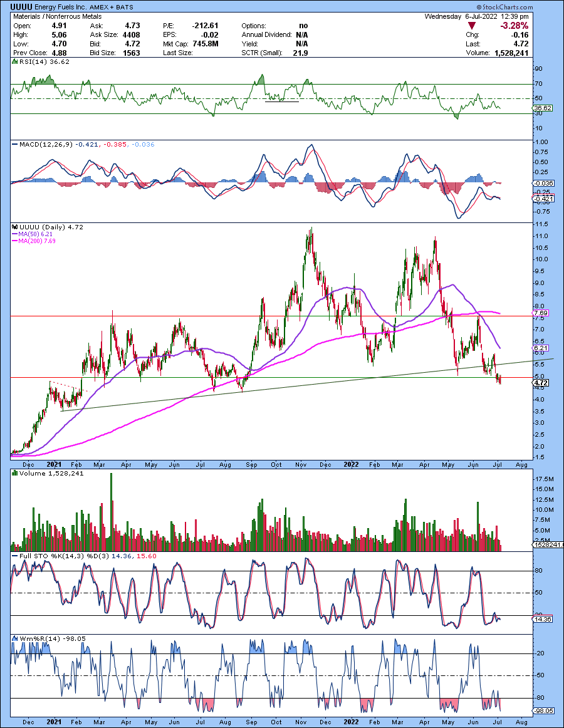Click the Annual Dividend label

(x=266, y=35)
